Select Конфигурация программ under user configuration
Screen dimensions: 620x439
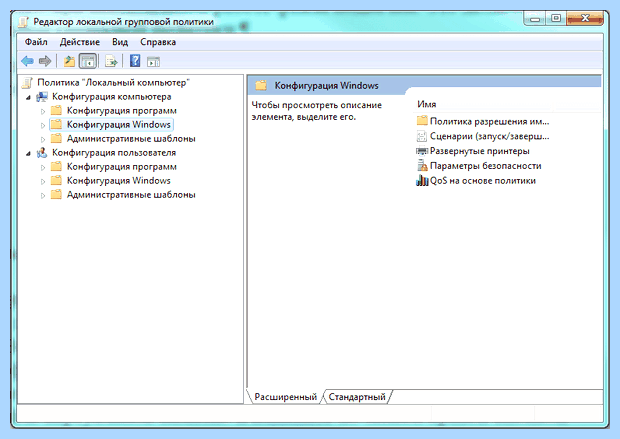click(x=121, y=167)
